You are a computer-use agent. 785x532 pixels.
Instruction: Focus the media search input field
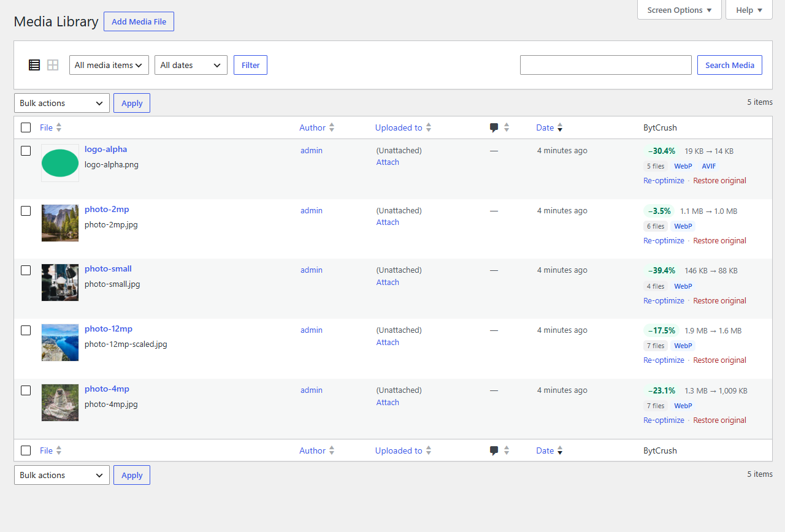pyautogui.click(x=606, y=65)
